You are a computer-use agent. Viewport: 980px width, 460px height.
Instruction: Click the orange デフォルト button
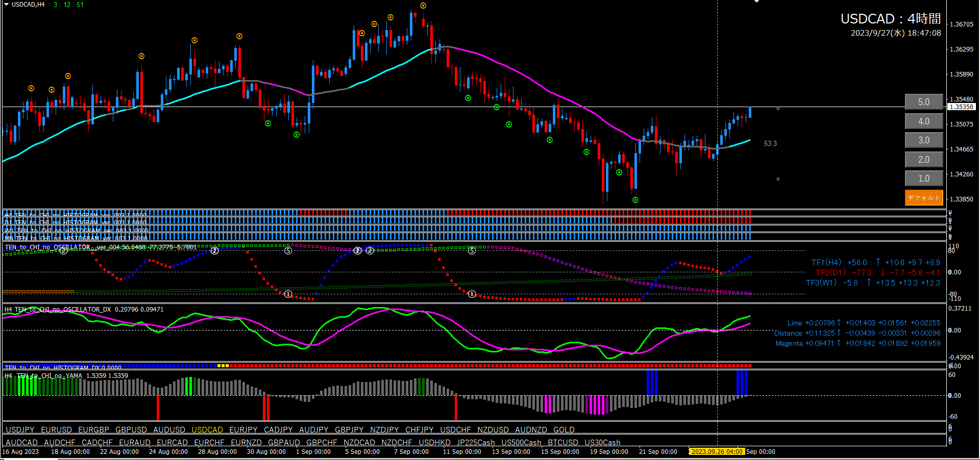click(924, 198)
